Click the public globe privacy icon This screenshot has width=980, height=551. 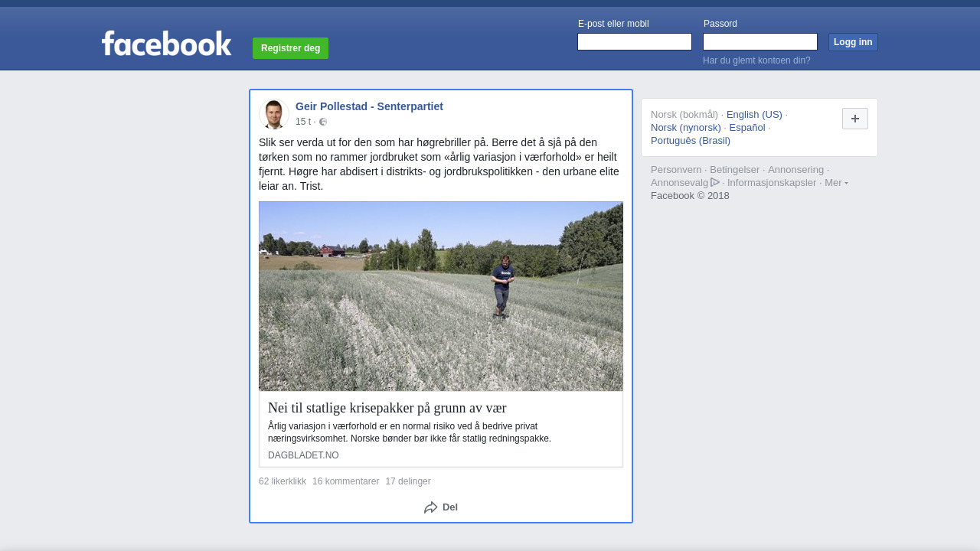323,122
